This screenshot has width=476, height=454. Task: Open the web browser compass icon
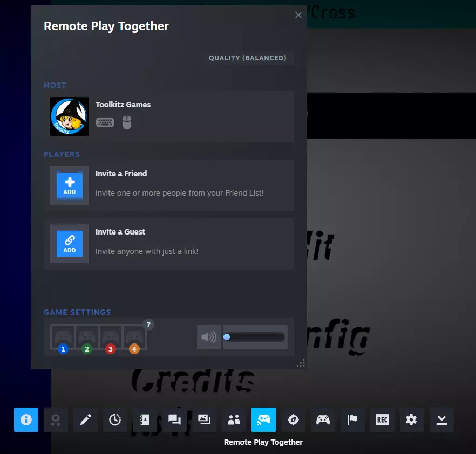[x=293, y=419]
